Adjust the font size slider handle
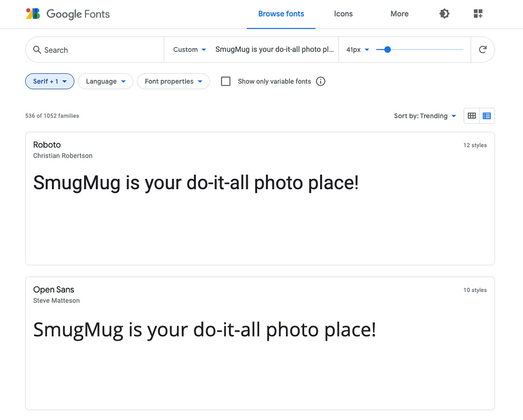This screenshot has width=523, height=420. pyautogui.click(x=387, y=50)
